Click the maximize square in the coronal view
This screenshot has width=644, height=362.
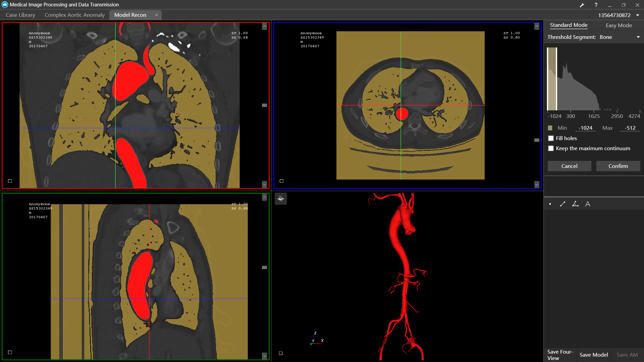click(10, 181)
